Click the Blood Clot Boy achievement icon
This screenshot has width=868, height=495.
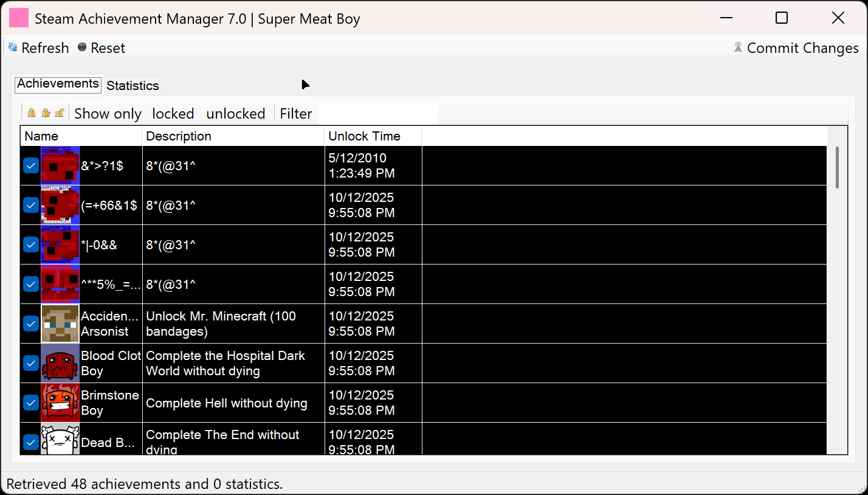pos(60,363)
